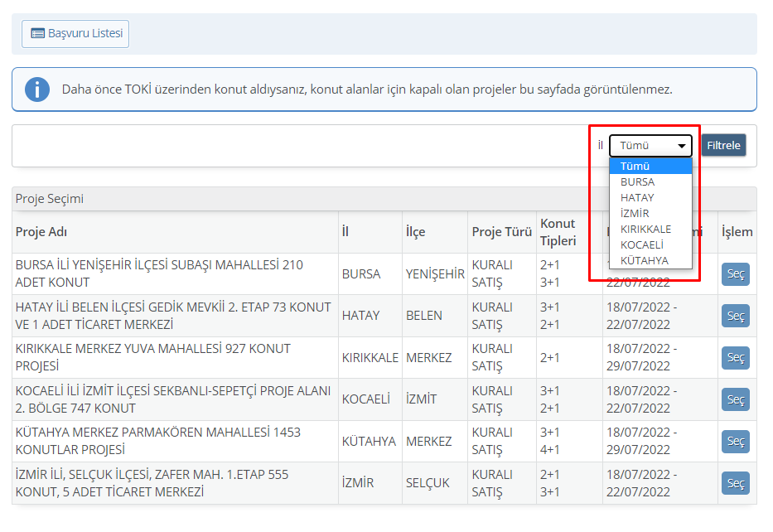Screen dimensions: 773x532
Task: Click Seç for the Hatay Belen project
Action: 735,316
